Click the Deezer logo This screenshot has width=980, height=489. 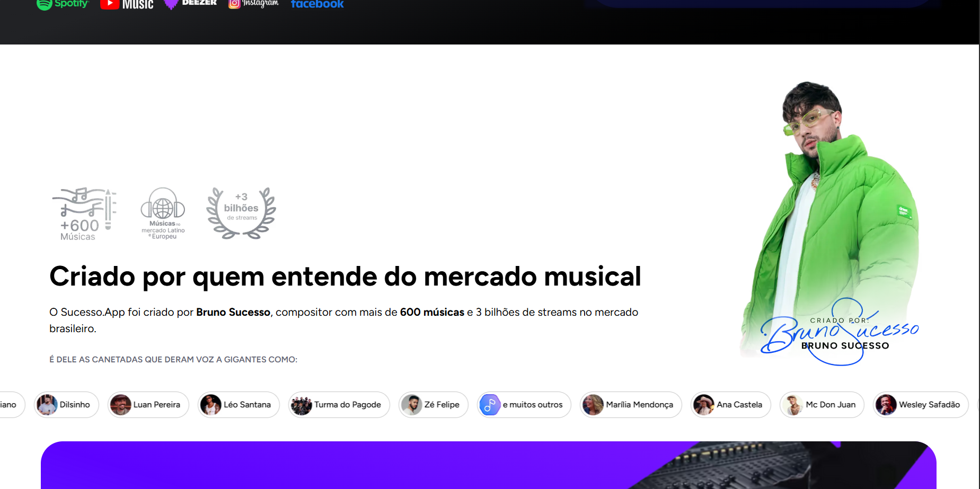click(190, 4)
